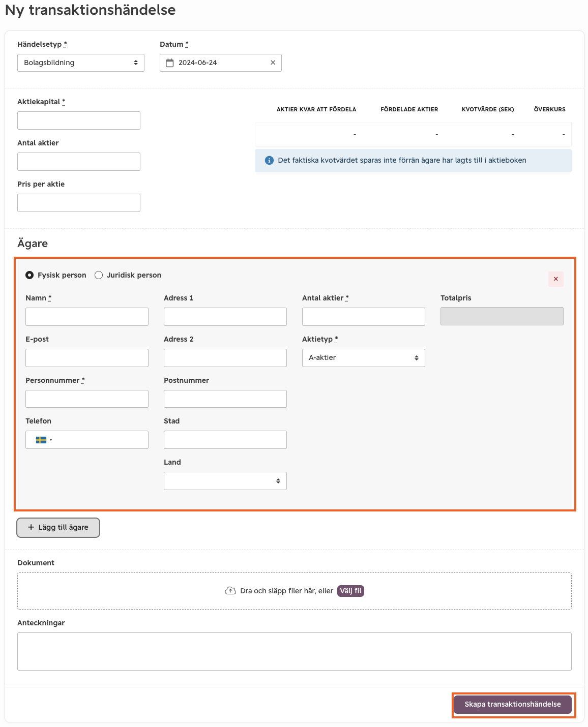Focus the Antal aktier field under Aktiekapital
The height and width of the screenshot is (727, 588).
[x=79, y=162]
